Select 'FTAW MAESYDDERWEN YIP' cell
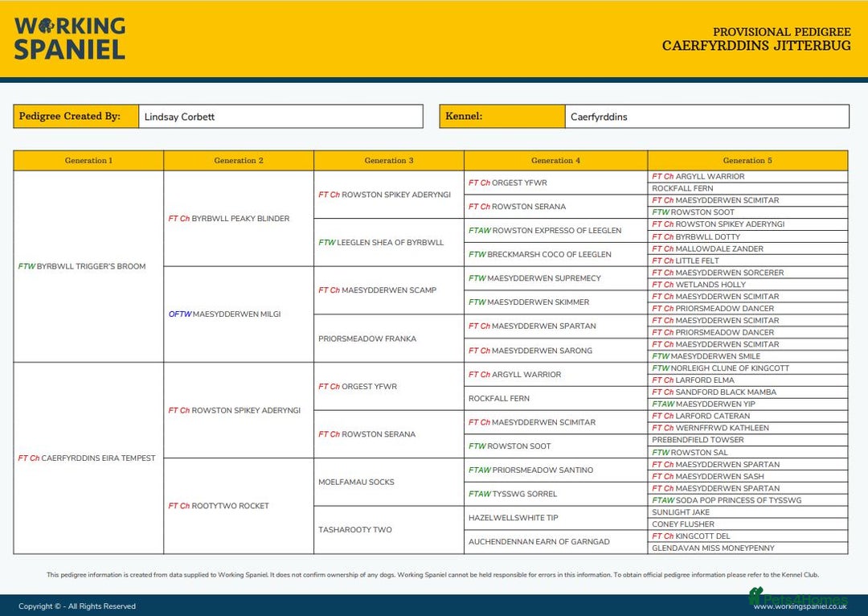The width and height of the screenshot is (868, 616). [747, 404]
